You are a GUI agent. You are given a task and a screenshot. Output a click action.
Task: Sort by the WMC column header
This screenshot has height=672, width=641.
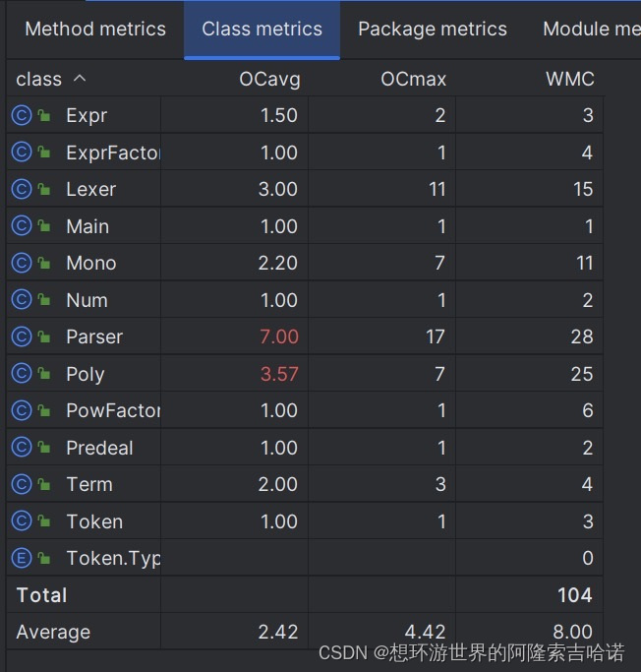570,79
